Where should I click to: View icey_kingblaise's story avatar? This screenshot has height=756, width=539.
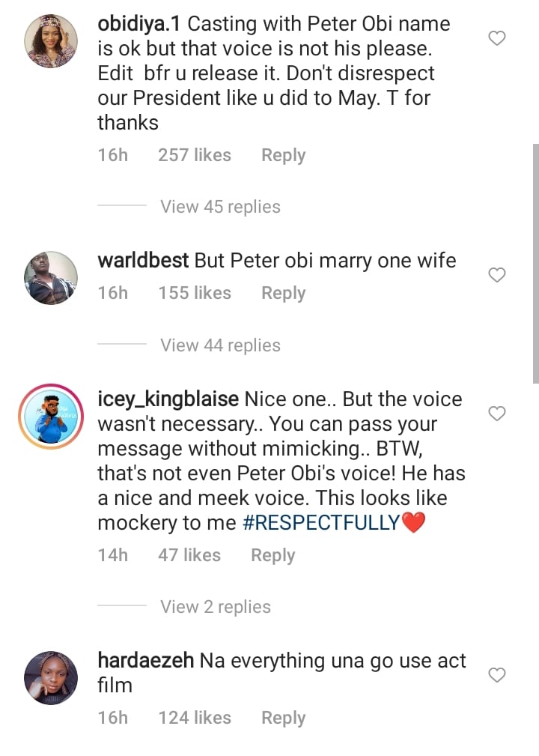click(51, 417)
